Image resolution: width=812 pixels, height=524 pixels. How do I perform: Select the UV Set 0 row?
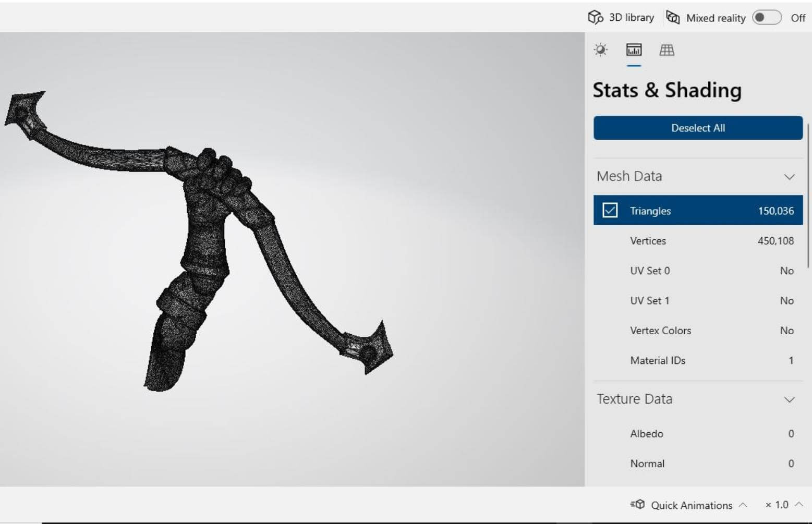[698, 271]
